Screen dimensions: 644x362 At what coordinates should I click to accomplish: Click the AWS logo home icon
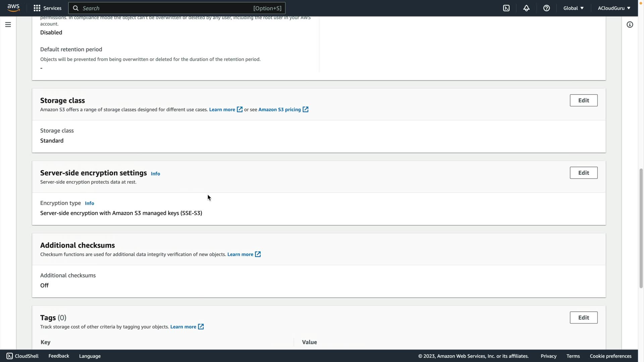coord(13,8)
